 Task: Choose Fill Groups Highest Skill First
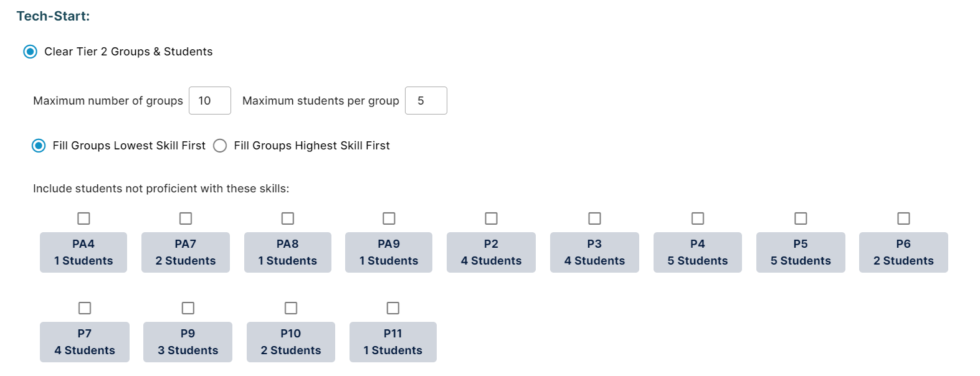coord(220,146)
